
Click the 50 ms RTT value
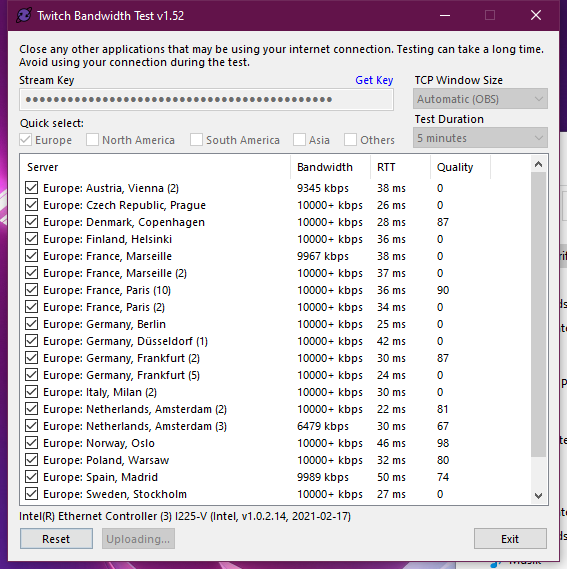391,477
